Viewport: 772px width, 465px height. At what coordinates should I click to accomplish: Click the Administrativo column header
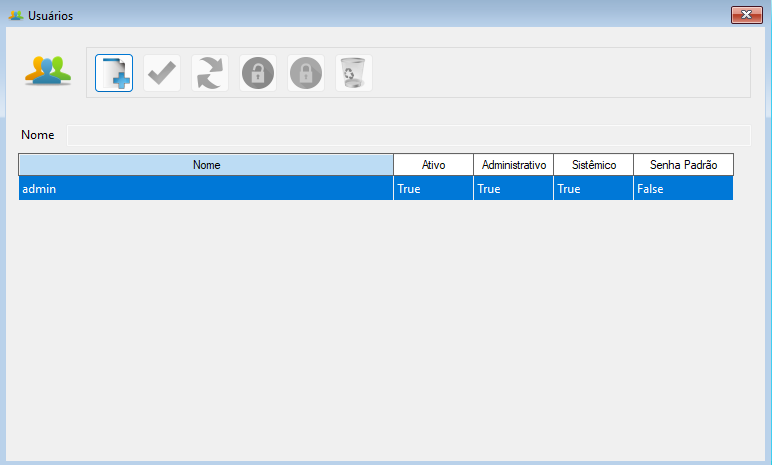coord(513,165)
